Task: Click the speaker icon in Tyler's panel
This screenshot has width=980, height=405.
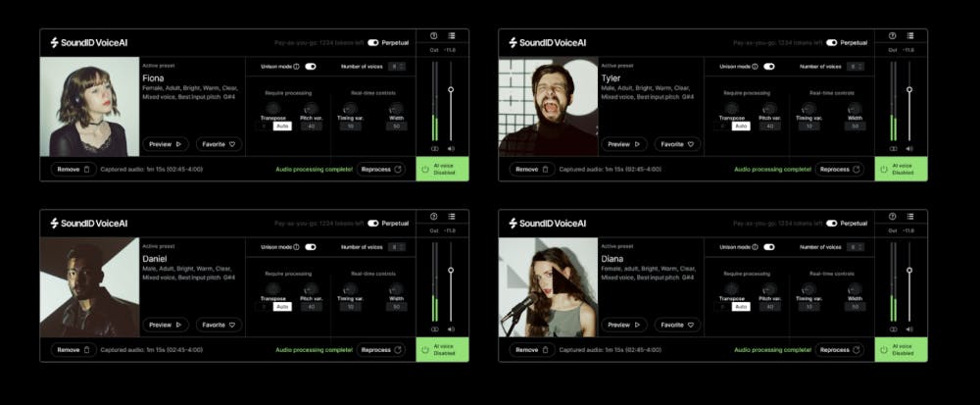Action: click(x=909, y=149)
